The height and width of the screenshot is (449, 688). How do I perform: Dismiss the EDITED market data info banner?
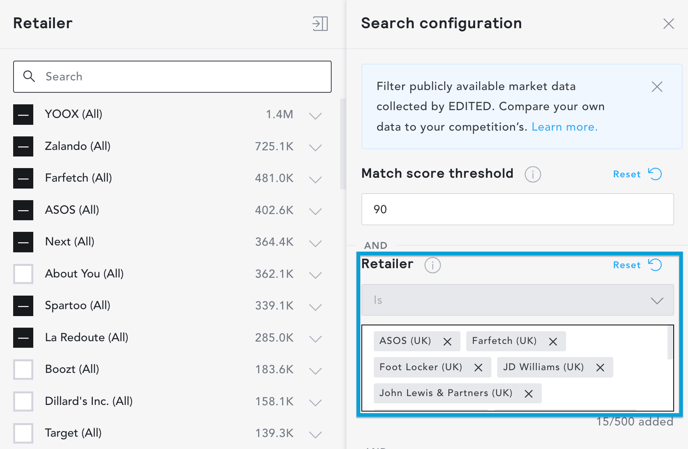657,86
